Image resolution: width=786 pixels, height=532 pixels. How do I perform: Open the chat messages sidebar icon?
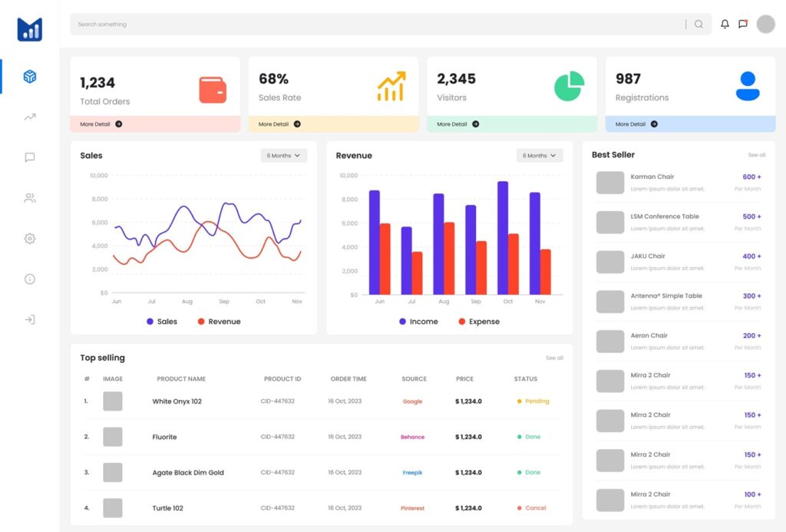[30, 157]
